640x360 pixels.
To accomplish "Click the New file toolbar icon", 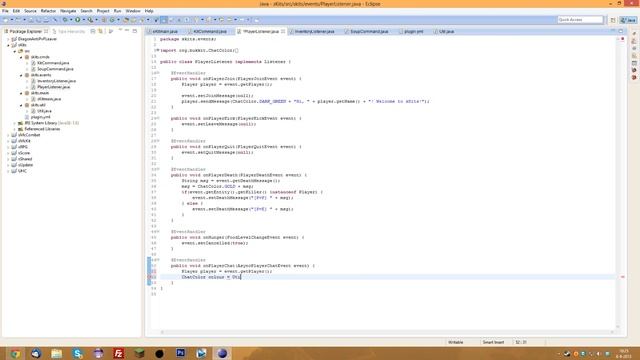I will pos(6,20).
